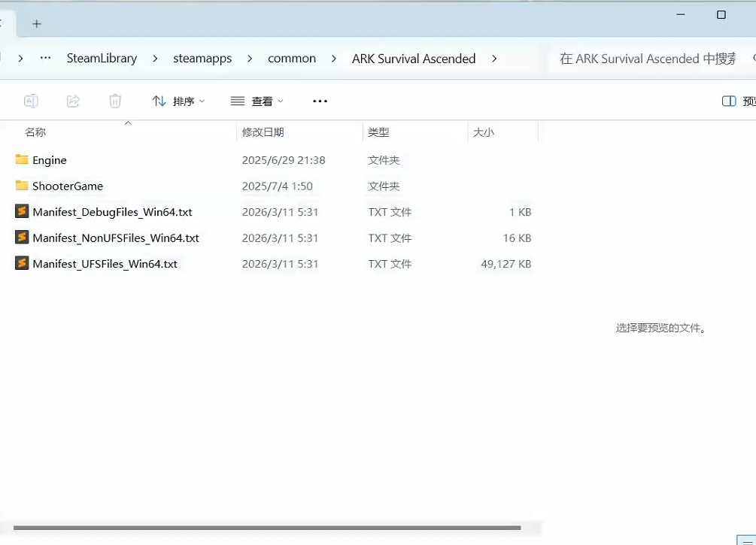
Task: Sort by 修改日期 column header
Action: (263, 132)
